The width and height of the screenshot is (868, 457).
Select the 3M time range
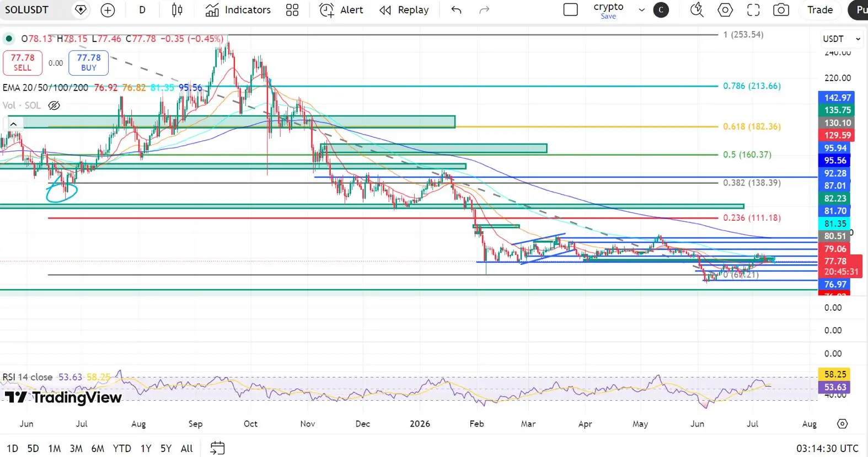76,448
